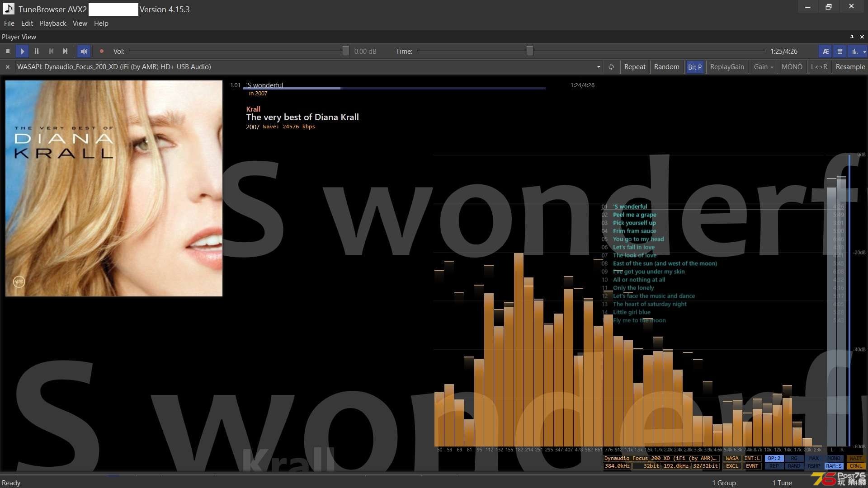Select track 10 All or nothing at all
The height and width of the screenshot is (488, 868).
pyautogui.click(x=639, y=280)
